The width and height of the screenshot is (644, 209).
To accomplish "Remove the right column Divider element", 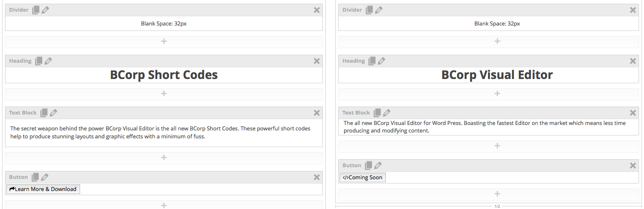I will click(633, 10).
